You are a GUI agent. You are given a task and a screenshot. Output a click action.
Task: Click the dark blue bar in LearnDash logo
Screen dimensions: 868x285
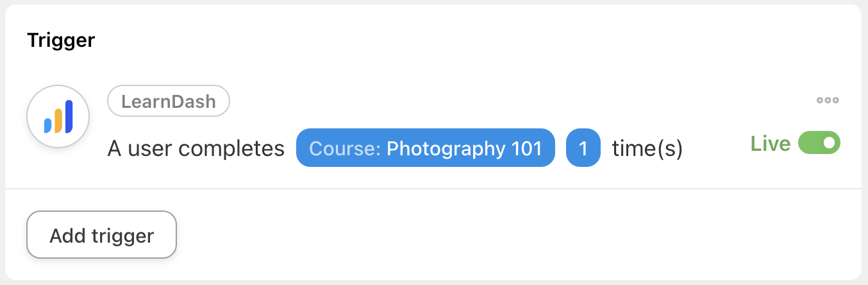click(x=69, y=116)
